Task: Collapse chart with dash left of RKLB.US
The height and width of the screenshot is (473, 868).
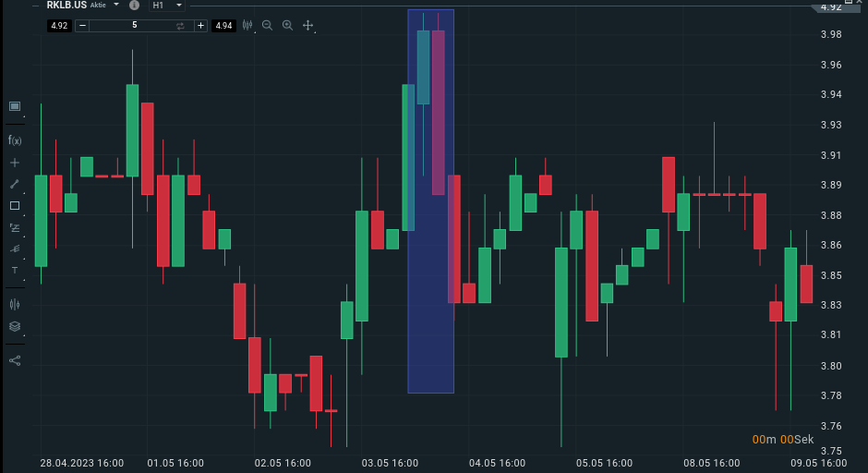Action: coord(36,6)
